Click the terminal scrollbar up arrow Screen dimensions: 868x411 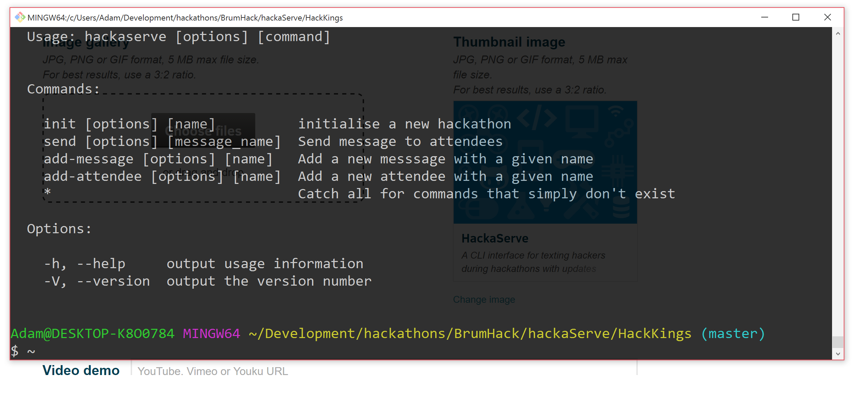[x=838, y=34]
